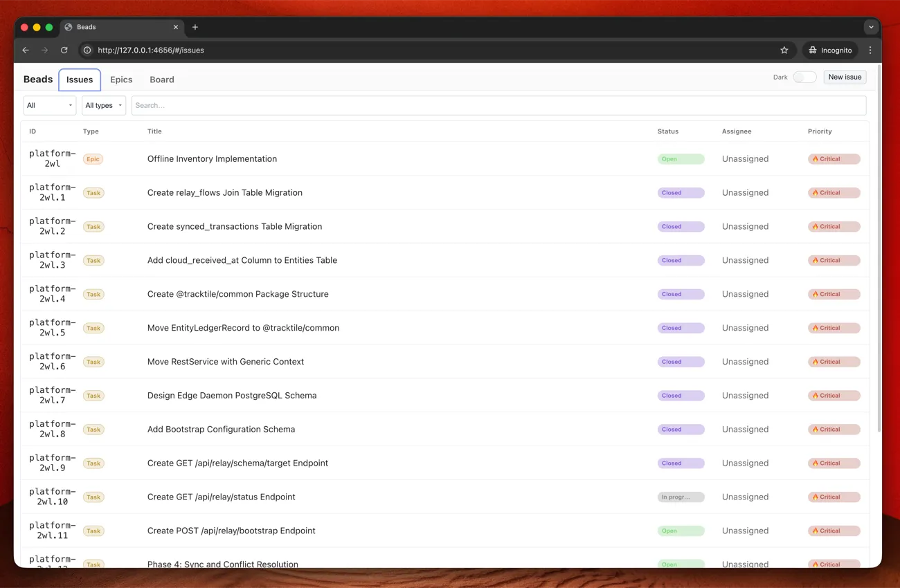Click the New issue button
Screen dimensions: 900x588
[845, 77]
